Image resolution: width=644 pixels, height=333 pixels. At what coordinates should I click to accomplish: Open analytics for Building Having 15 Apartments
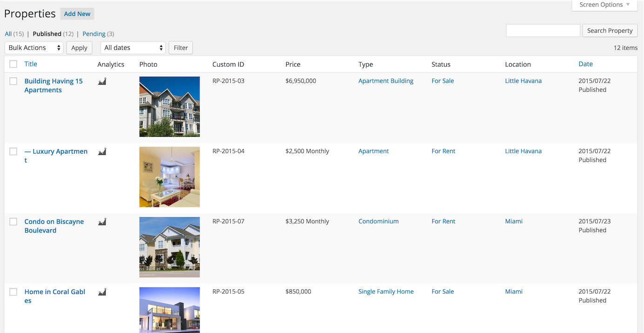click(102, 81)
